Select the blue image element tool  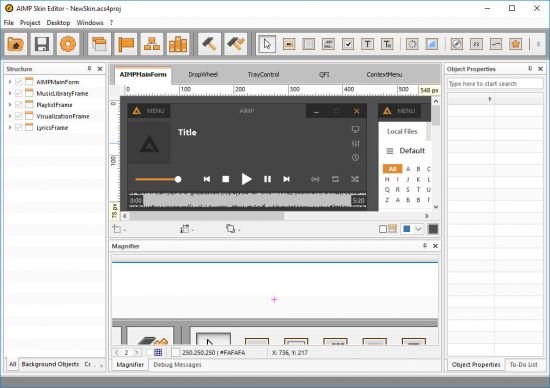point(432,44)
